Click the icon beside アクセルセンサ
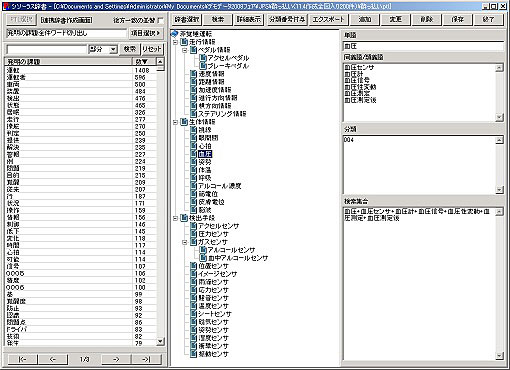This screenshot has width=510, height=370. click(x=194, y=226)
